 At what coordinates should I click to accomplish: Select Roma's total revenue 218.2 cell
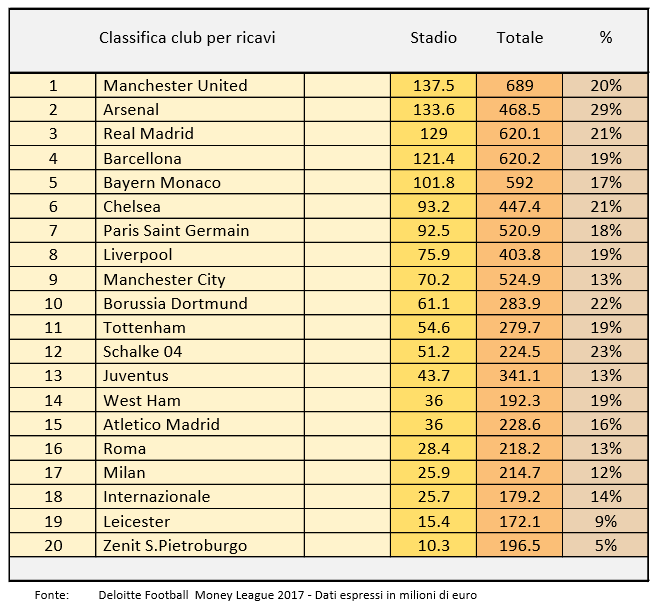[519, 449]
